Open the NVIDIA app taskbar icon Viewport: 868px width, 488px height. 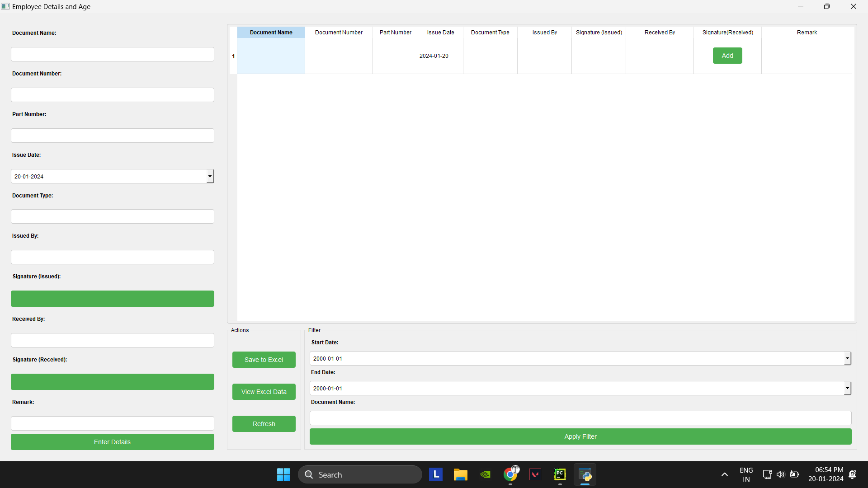coord(485,474)
